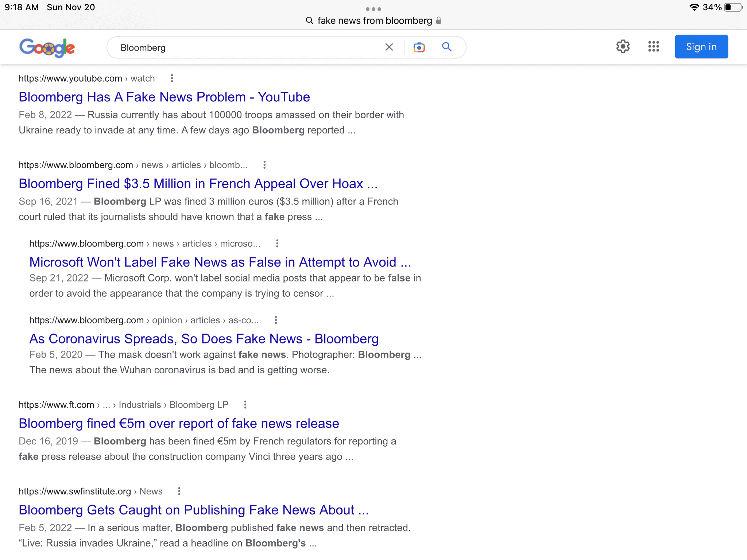Tap the 9:18 AM clock in status bar
Image resolution: width=747 pixels, height=560 pixels.
tap(22, 7)
